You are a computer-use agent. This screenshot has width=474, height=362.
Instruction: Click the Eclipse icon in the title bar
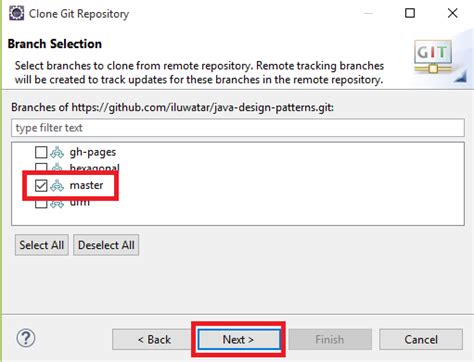(x=16, y=13)
